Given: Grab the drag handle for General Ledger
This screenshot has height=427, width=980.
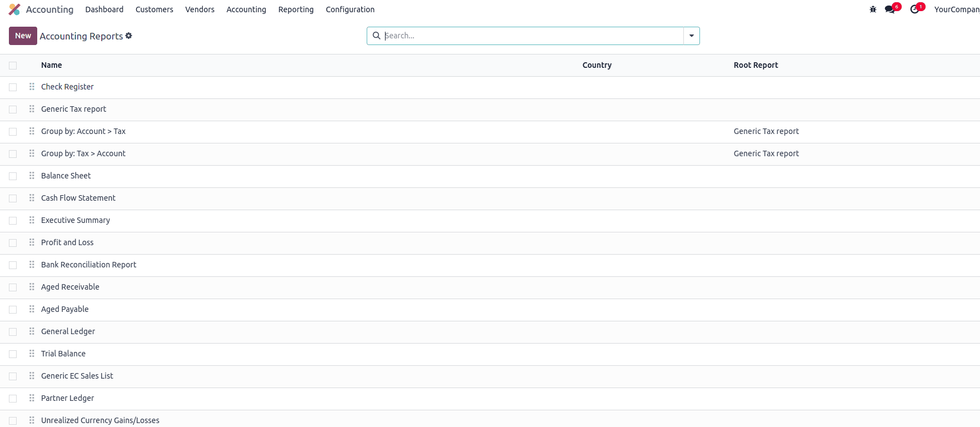Looking at the screenshot, I should tap(32, 331).
